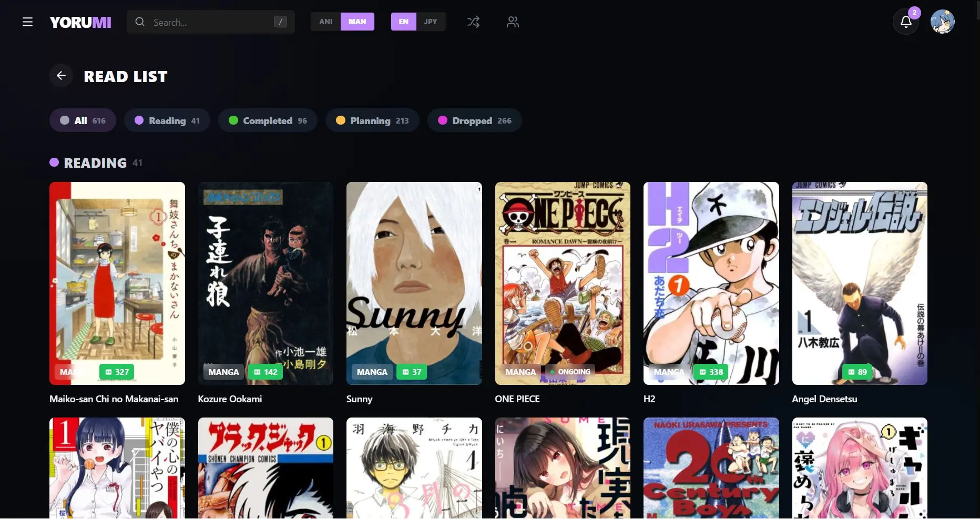Select the Dropped 266 filter tab
The image size is (980, 519).
pos(474,120)
